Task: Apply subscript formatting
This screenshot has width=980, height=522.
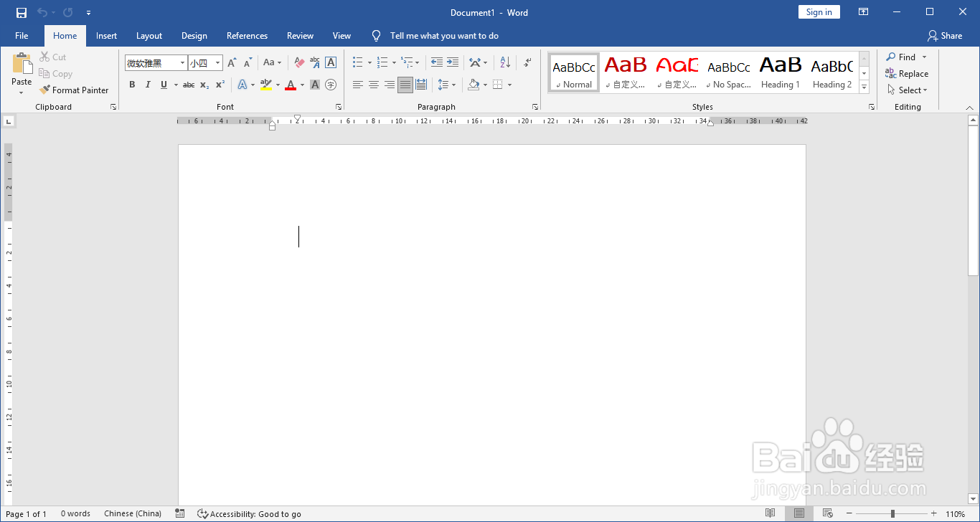Action: (204, 85)
